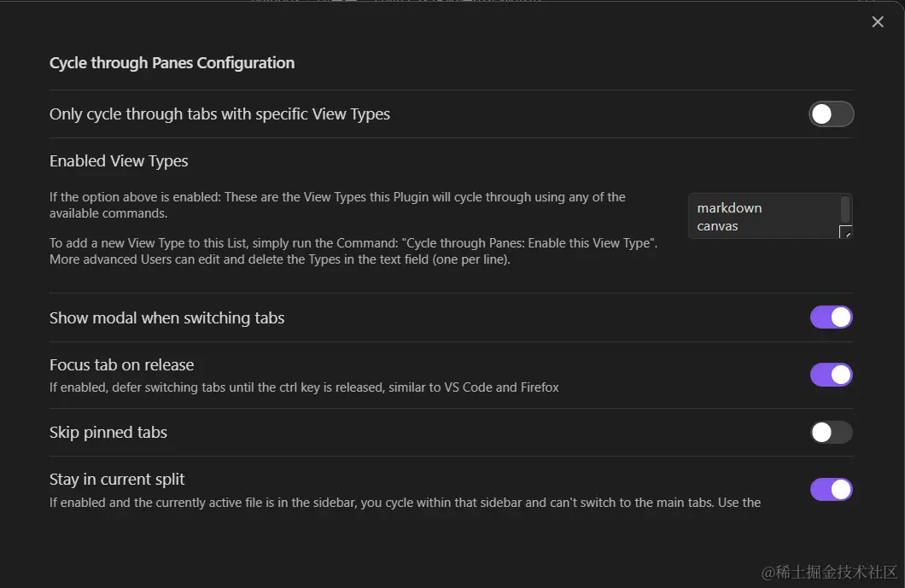The height and width of the screenshot is (588, 905).
Task: Turn off Show modal when switching tabs
Action: [x=831, y=317]
